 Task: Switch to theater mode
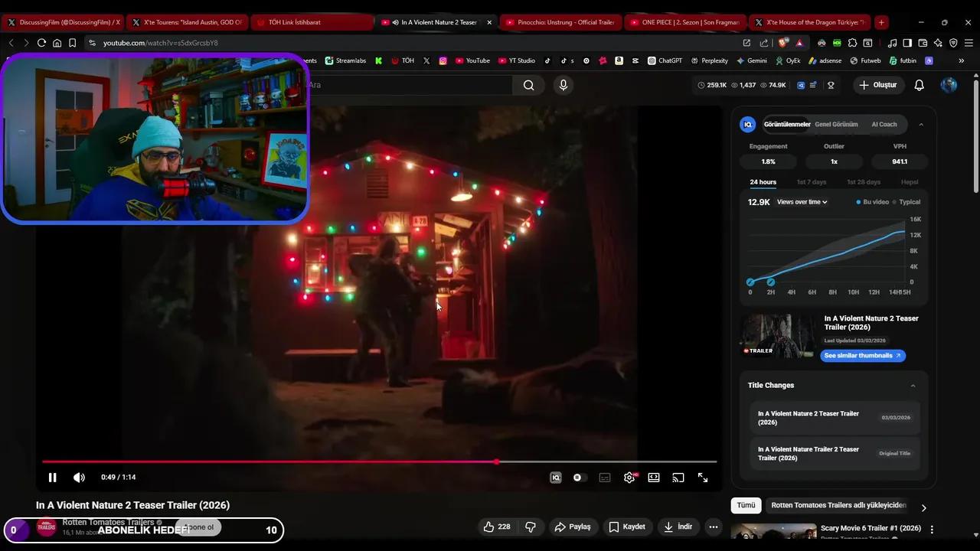[654, 478]
